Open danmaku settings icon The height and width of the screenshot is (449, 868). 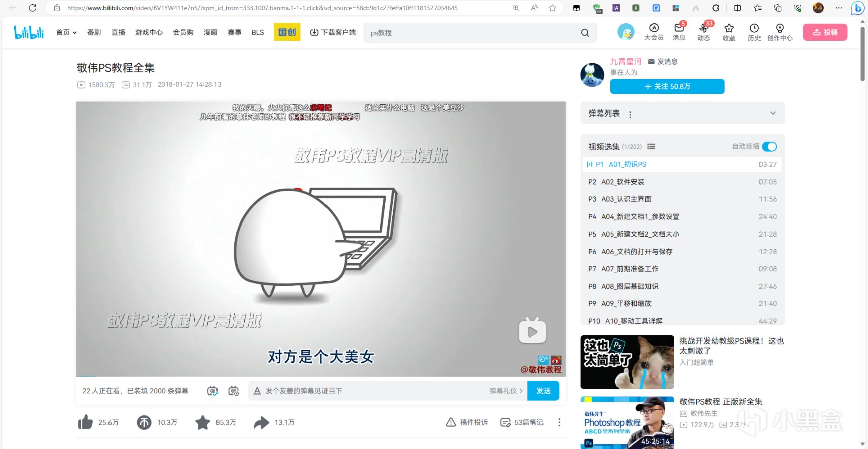pyautogui.click(x=234, y=391)
